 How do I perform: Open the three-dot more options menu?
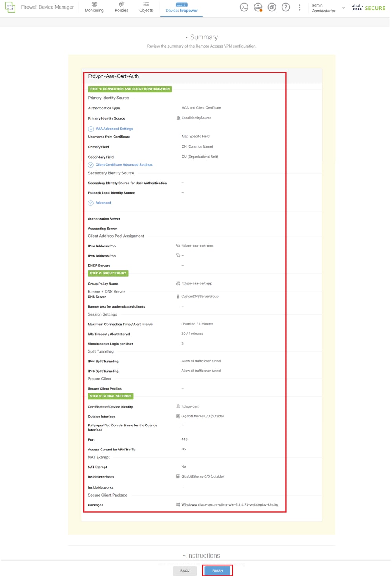tap(300, 7)
